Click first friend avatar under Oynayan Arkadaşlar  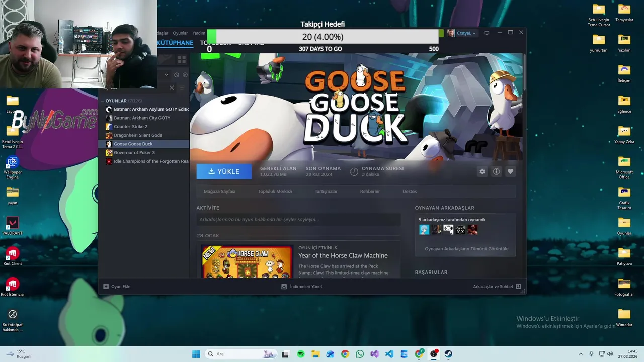(x=424, y=230)
